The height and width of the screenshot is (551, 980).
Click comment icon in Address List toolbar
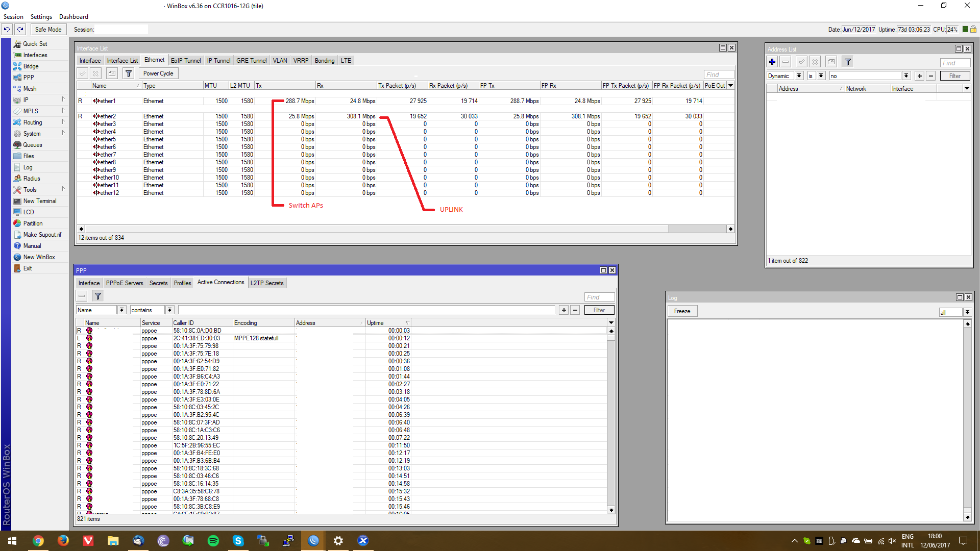pyautogui.click(x=831, y=62)
